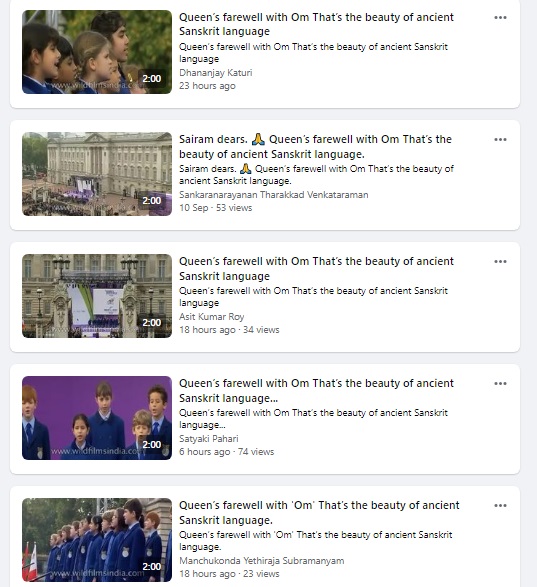Play the palace gates thumbnail from Asit Kumar Roy
The width and height of the screenshot is (537, 587).
97,296
